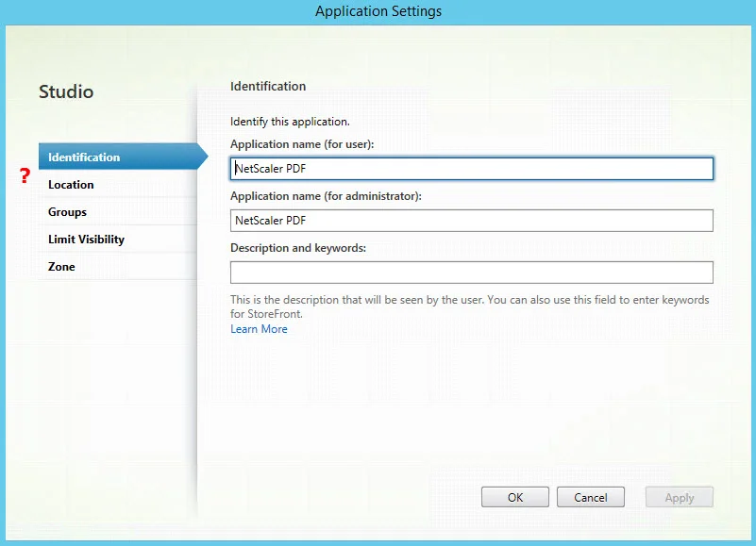756x546 pixels.
Task: Focus the Application name (for administrator) field
Action: point(472,221)
